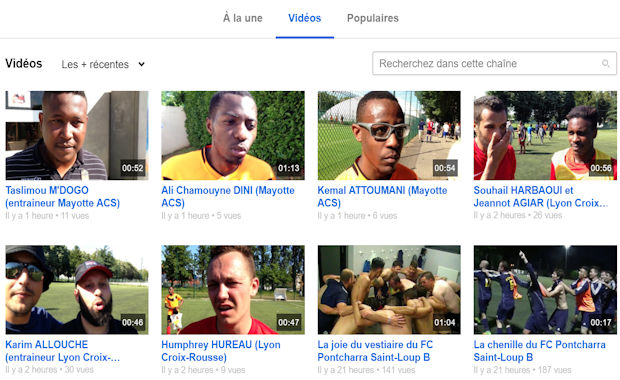
Task: Switch to the 'À la une' tab
Action: [x=243, y=18]
